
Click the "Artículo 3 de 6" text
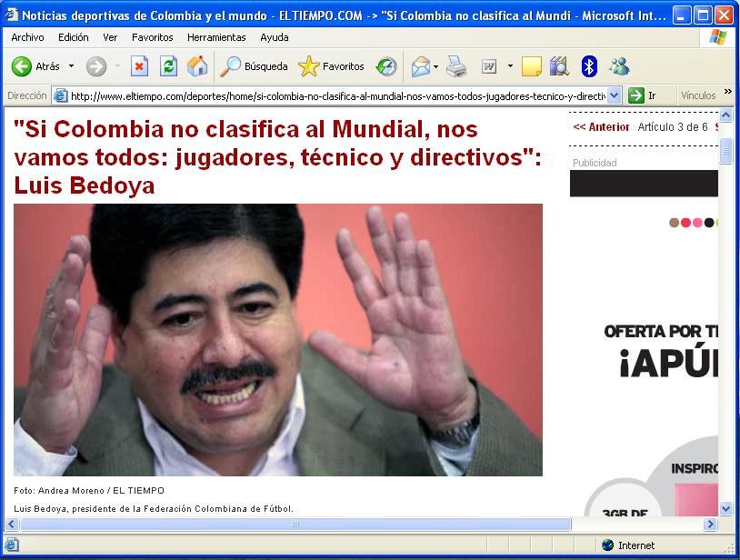coord(673,127)
